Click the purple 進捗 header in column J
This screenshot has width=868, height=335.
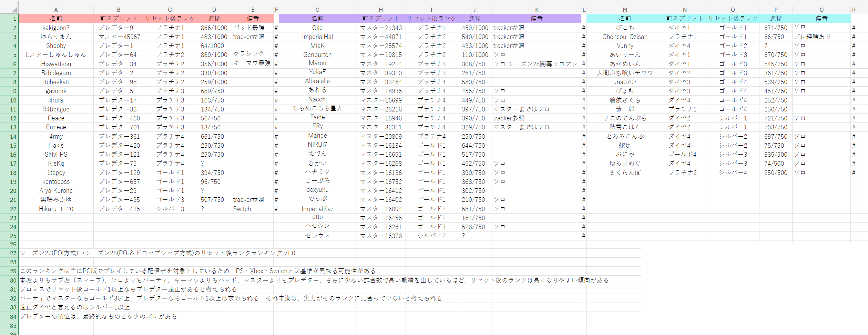pos(474,19)
